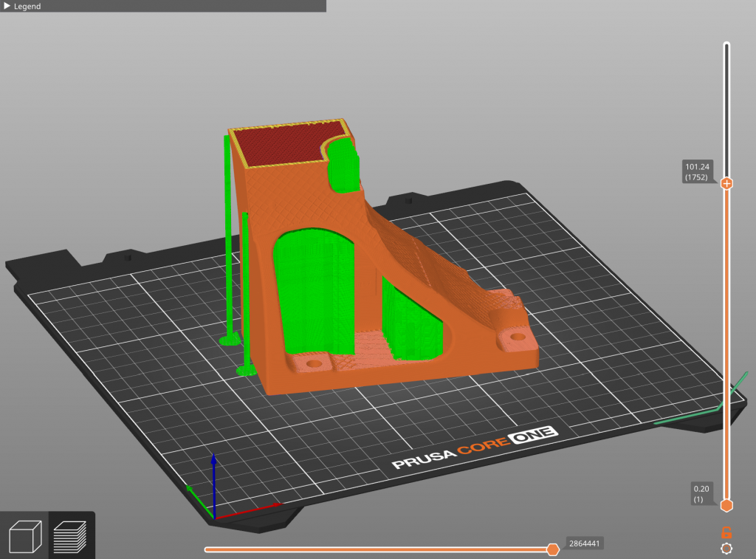Viewport: 756px width, 559px height.
Task: Expand the Legend panel triangle
Action: tap(7, 6)
